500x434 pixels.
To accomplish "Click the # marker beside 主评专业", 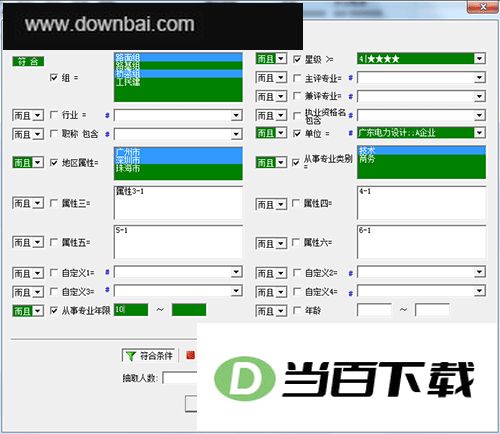I will pyautogui.click(x=350, y=78).
